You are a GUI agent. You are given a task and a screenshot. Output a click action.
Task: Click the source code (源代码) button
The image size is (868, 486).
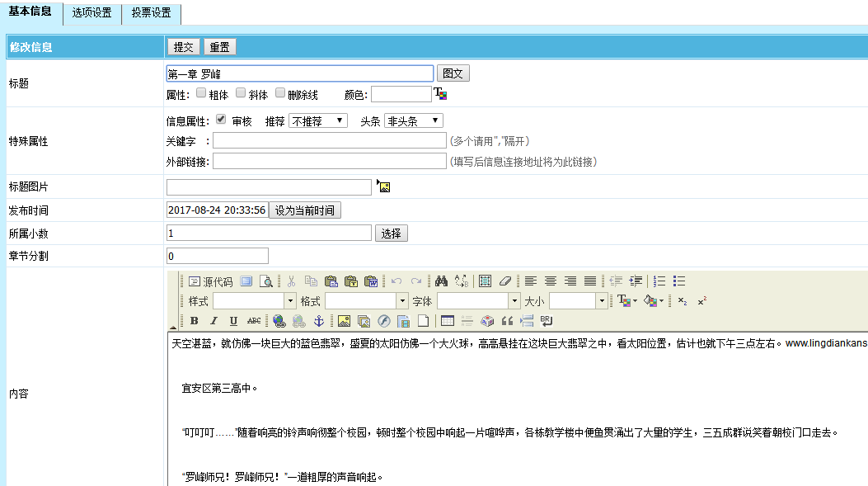tap(210, 281)
